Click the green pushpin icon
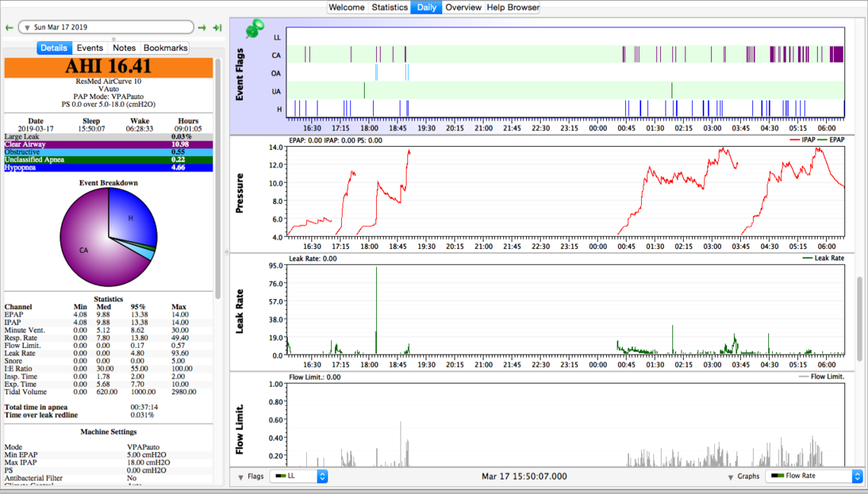Image resolution: width=868 pixels, height=494 pixels. 254,28
